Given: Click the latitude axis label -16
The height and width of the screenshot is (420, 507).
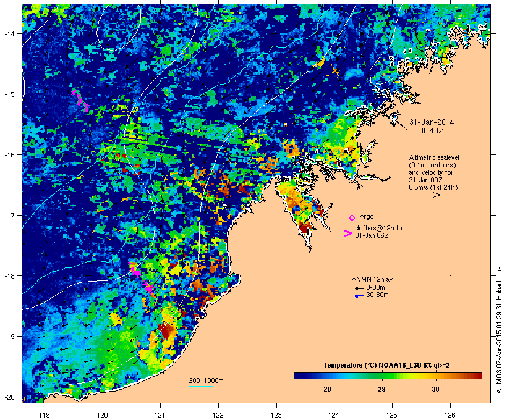Looking at the screenshot, I should pyautogui.click(x=9, y=155).
